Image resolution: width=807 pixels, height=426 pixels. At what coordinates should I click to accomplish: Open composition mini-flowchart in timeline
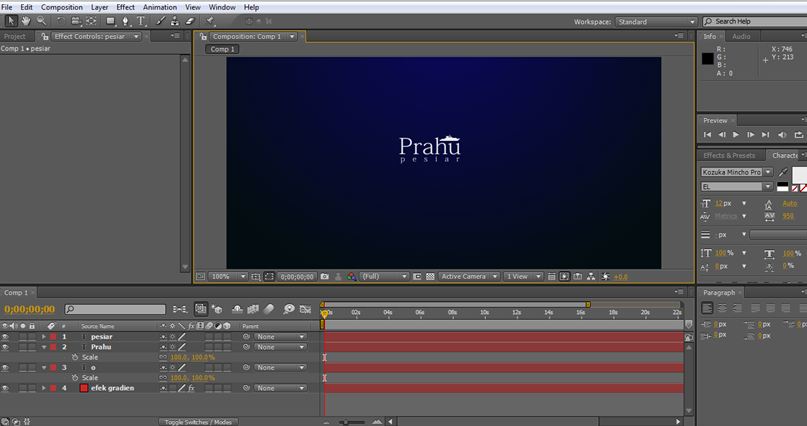(x=180, y=309)
